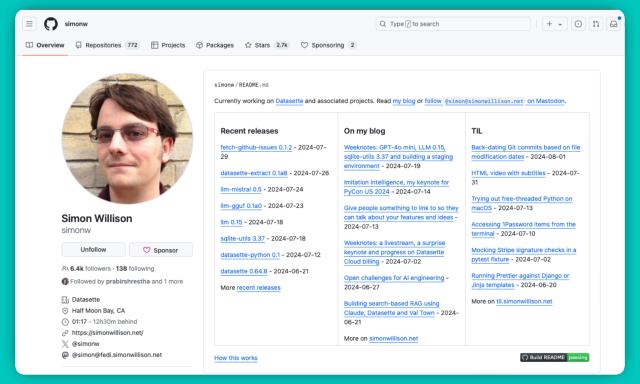Open datasette-python 0.1 release

pos(250,255)
